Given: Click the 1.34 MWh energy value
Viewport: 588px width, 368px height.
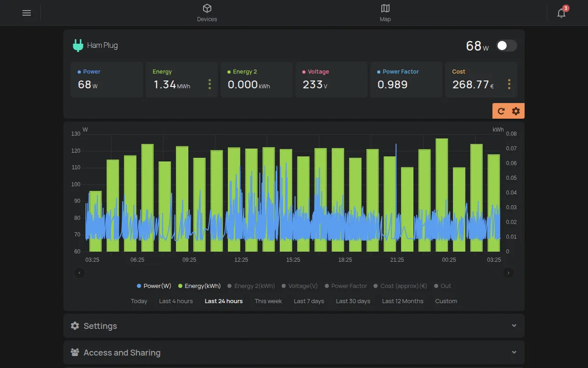Looking at the screenshot, I should click(171, 85).
